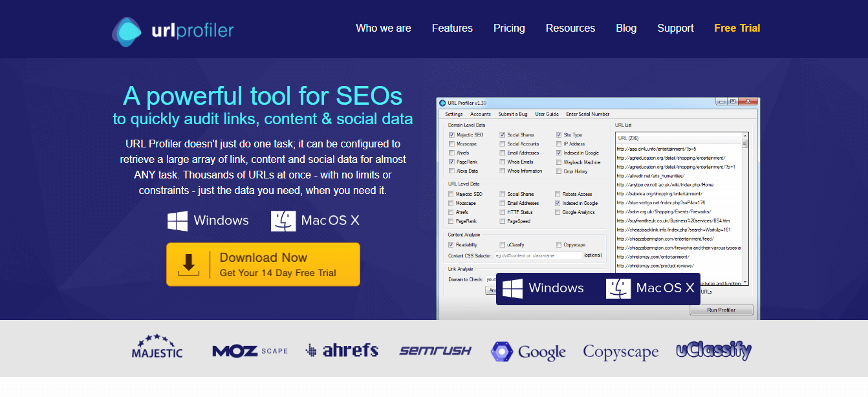Uncheck Site Type checkbox

[x=559, y=134]
